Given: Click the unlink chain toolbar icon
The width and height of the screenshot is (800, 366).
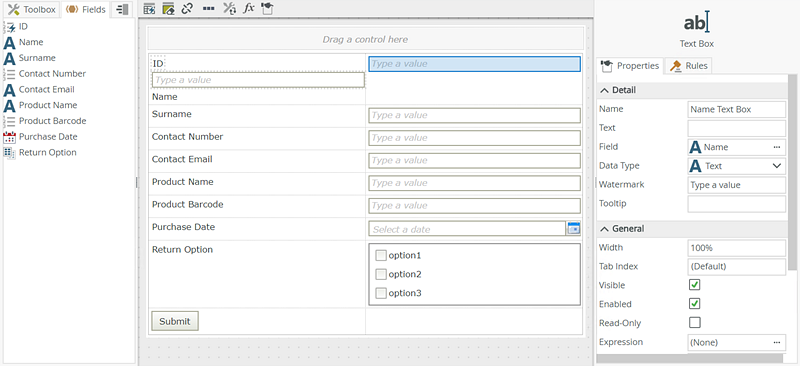Looking at the screenshot, I should [187, 9].
